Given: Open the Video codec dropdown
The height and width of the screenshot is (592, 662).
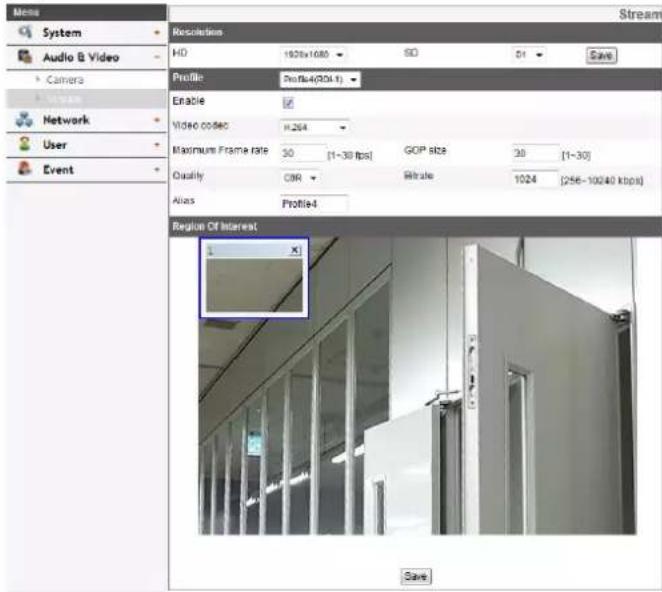Looking at the screenshot, I should point(315,127).
